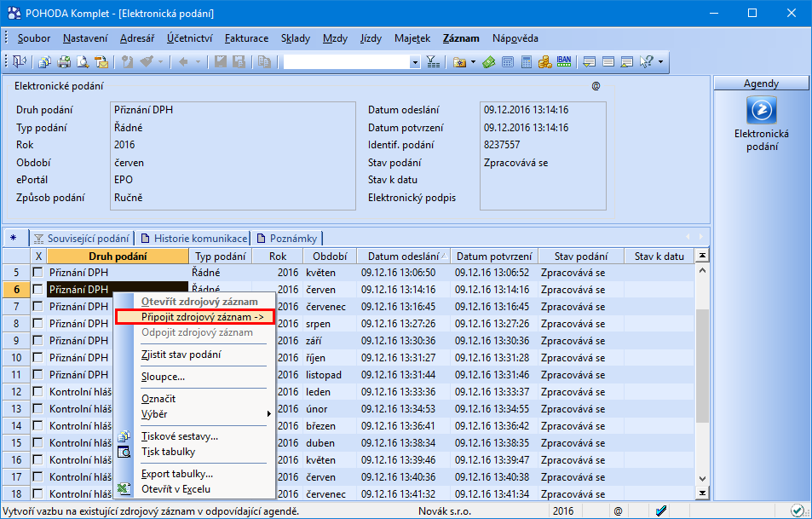Viewport: 812px width, 519px height.
Task: Tick the checkbox in row 8
Action: coord(37,323)
